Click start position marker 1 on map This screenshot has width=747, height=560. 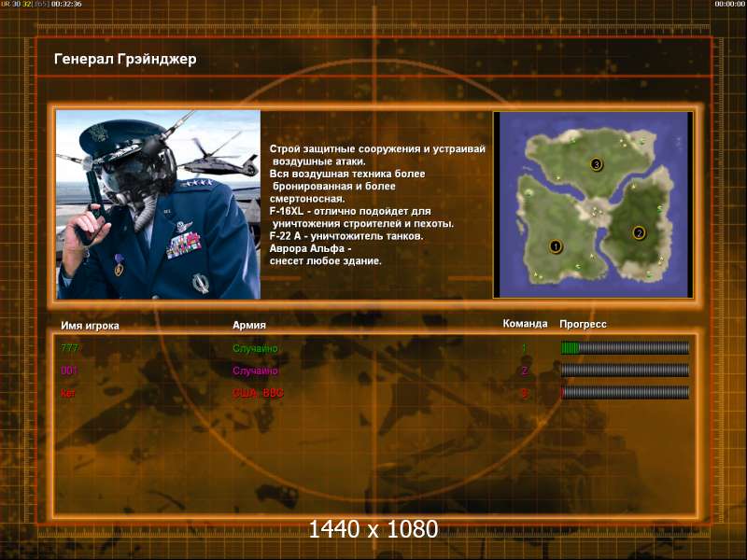point(556,246)
